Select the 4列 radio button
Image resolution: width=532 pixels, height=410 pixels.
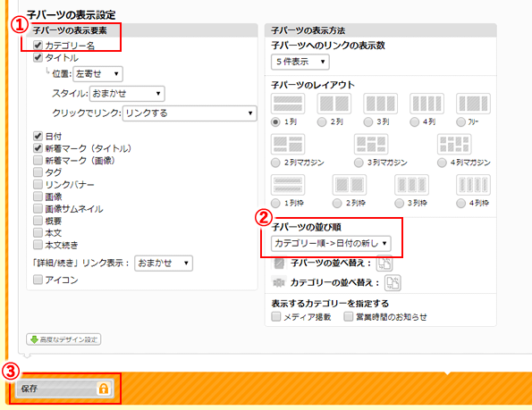[414, 122]
